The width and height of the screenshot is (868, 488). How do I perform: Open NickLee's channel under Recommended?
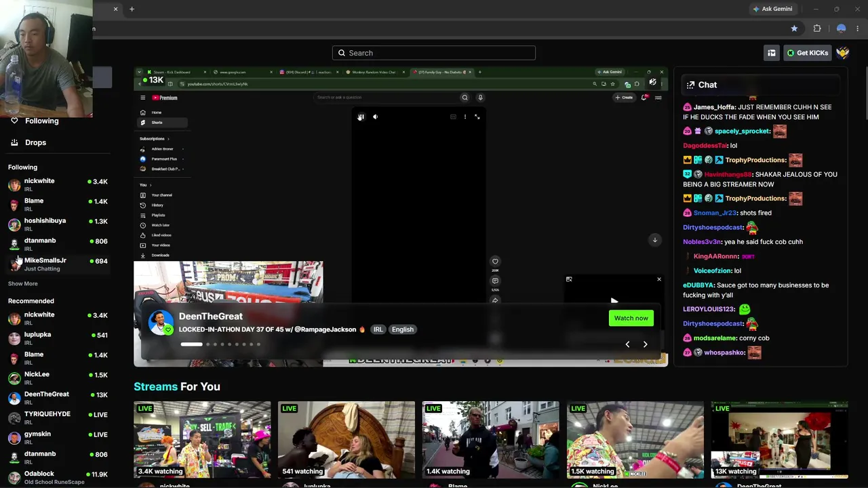58,378
